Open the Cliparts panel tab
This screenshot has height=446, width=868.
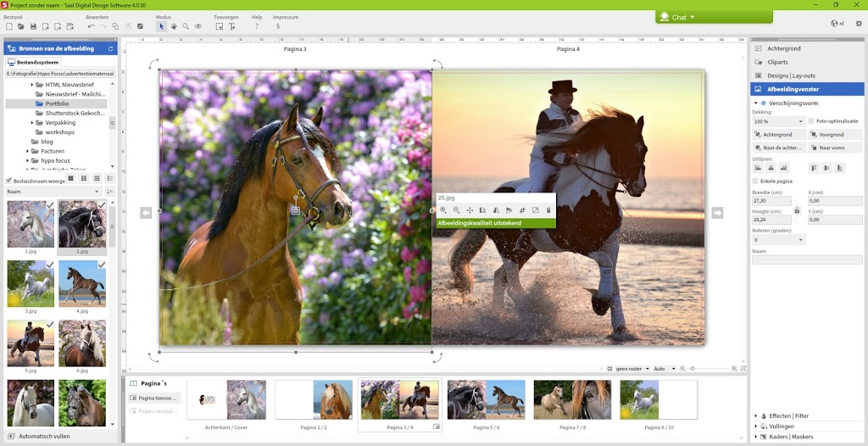pyautogui.click(x=777, y=62)
